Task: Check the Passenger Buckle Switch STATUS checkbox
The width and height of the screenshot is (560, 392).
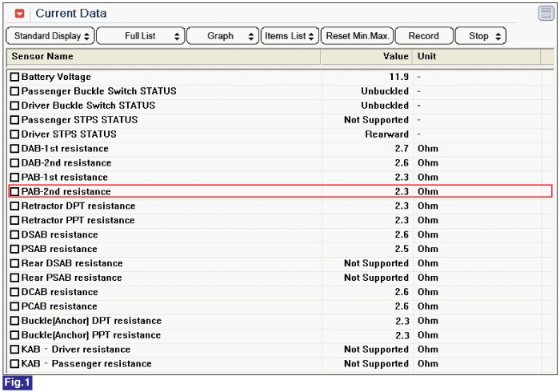Action: click(14, 91)
